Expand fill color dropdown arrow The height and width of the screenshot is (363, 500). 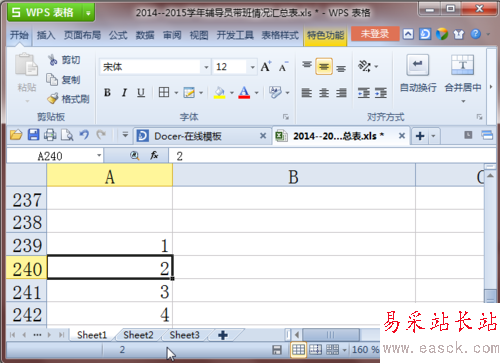(231, 93)
